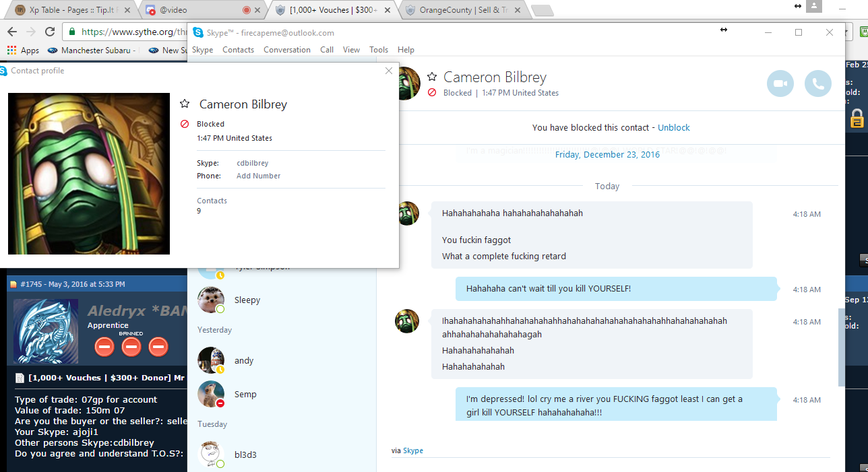
Task: Click Cameron's avatar in the conversation header
Action: 409,83
